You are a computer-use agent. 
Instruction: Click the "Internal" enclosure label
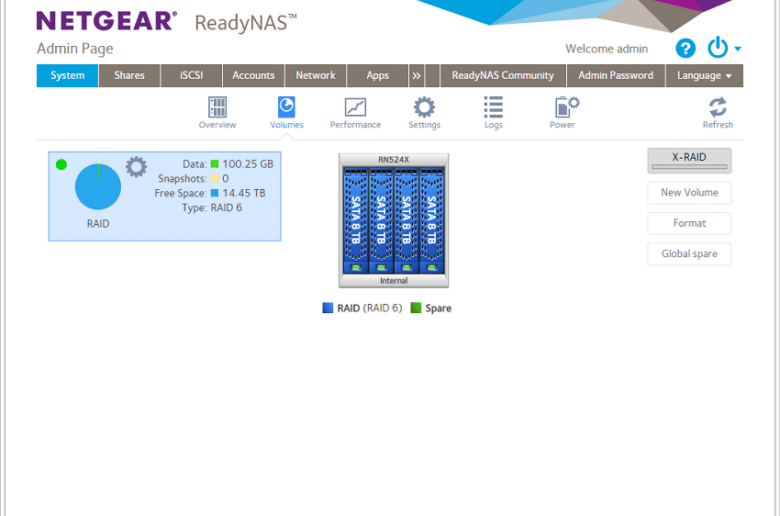(393, 281)
